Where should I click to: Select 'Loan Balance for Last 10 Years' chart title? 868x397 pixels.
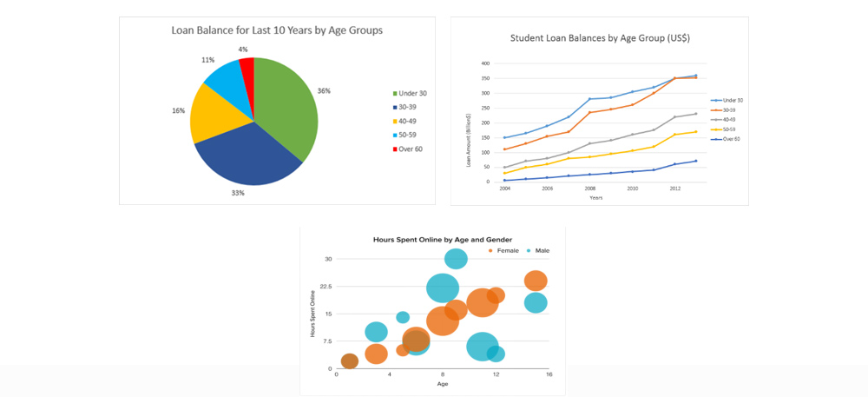coord(276,31)
